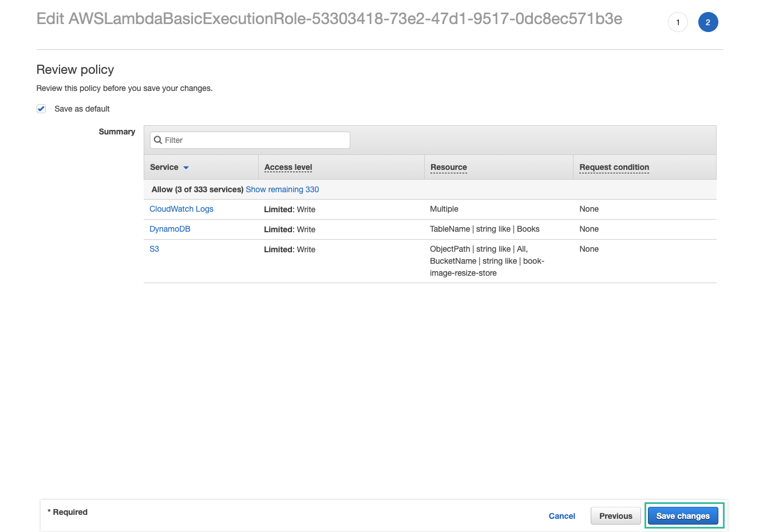Image resolution: width=771 pixels, height=532 pixels.
Task: Select the Allow services summary row
Action: click(196, 189)
